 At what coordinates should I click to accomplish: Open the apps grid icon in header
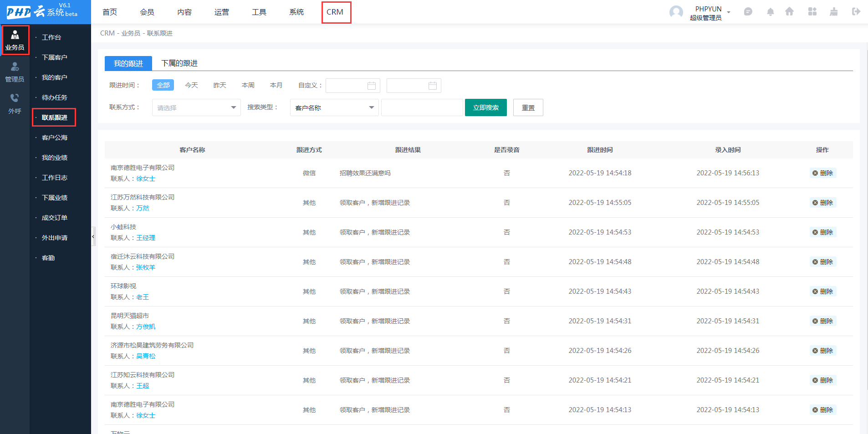point(812,12)
